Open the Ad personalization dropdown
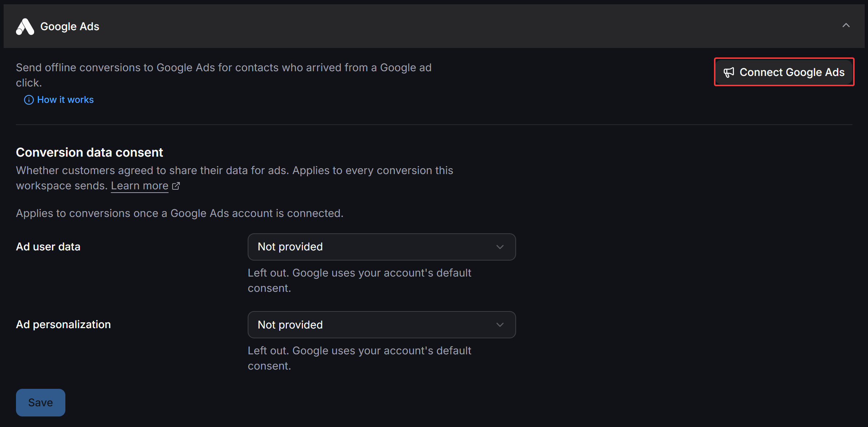The width and height of the screenshot is (868, 427). 382,325
